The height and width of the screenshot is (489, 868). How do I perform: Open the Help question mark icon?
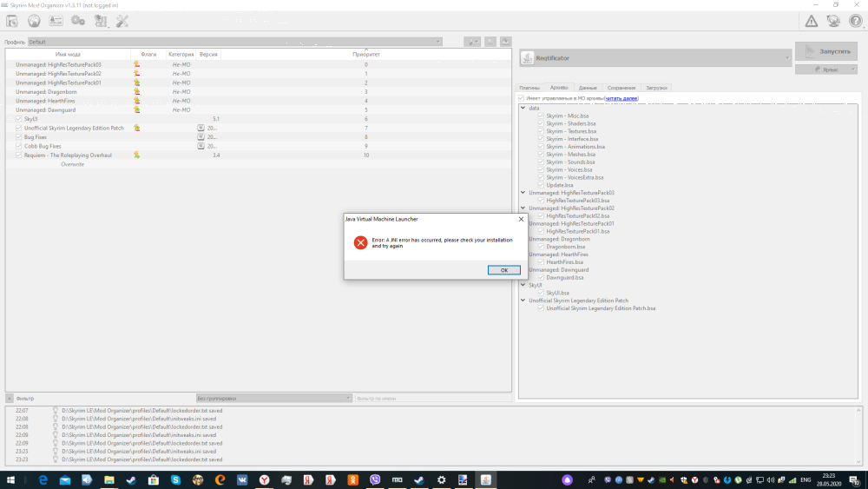tap(856, 21)
